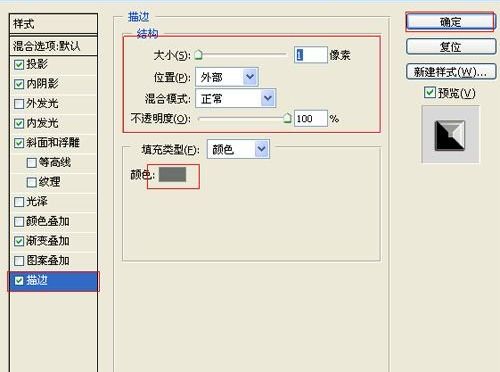Select the 光泽 style row label

tap(37, 201)
